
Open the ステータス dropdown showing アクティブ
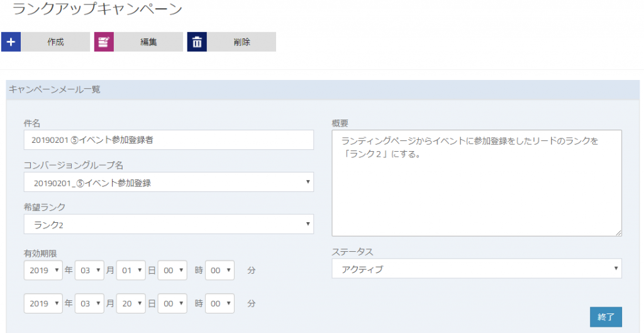pyautogui.click(x=477, y=268)
